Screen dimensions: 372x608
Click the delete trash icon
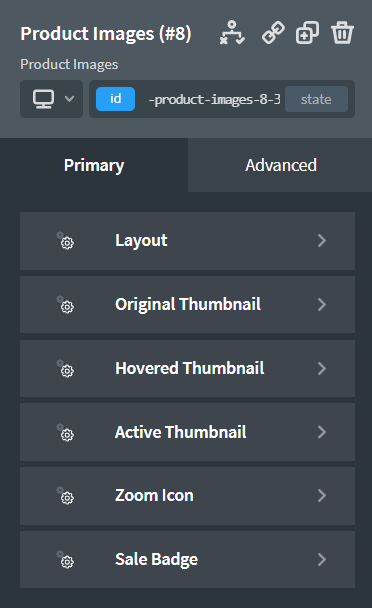342,33
